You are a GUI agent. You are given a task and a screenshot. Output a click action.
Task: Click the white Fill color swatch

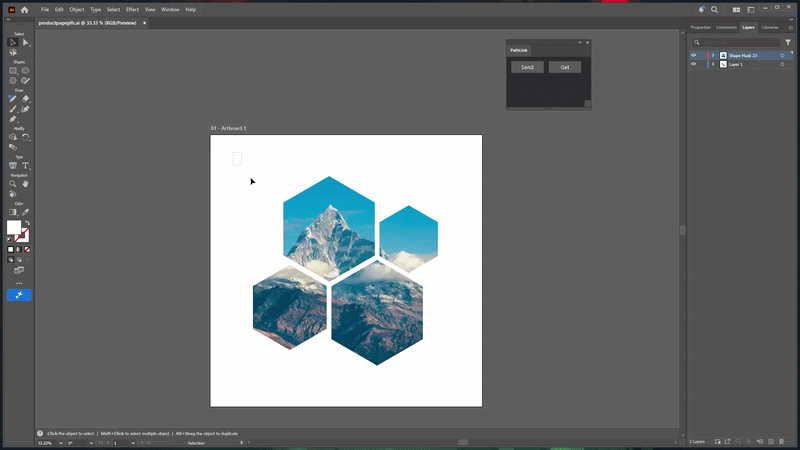coord(13,227)
